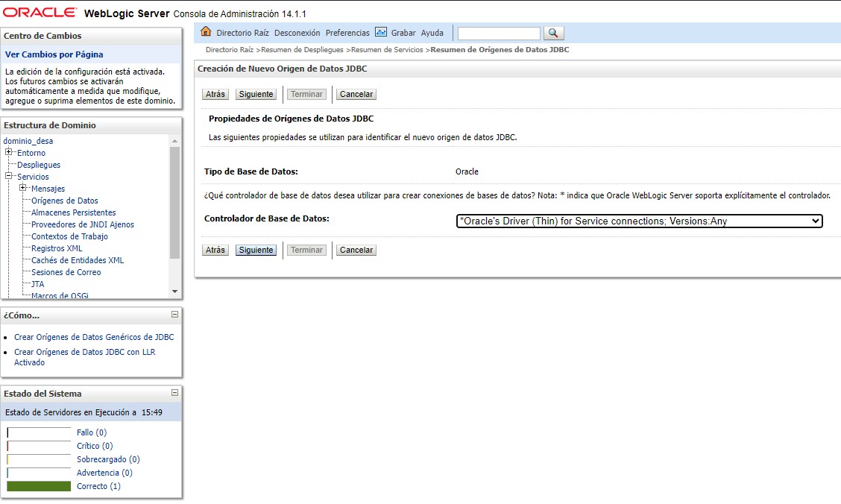
Task: Open Directorio Raíz breadcrumb link
Action: click(x=230, y=49)
